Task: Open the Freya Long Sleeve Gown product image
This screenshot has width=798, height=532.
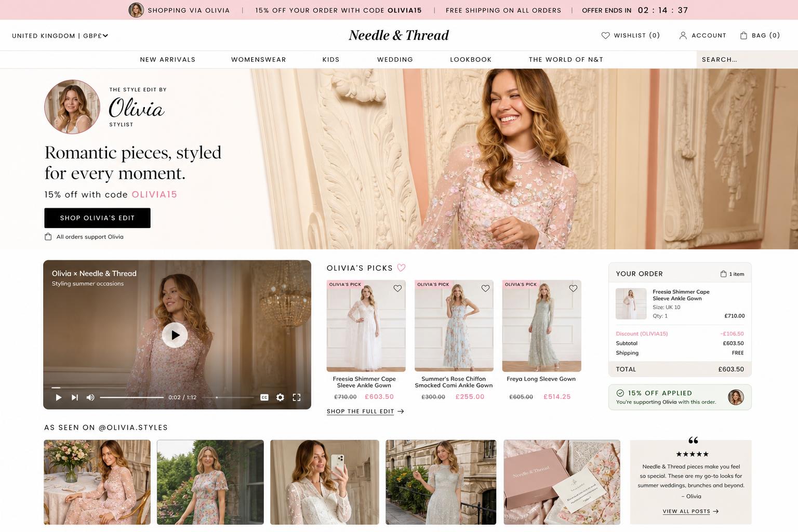Action: (542, 326)
